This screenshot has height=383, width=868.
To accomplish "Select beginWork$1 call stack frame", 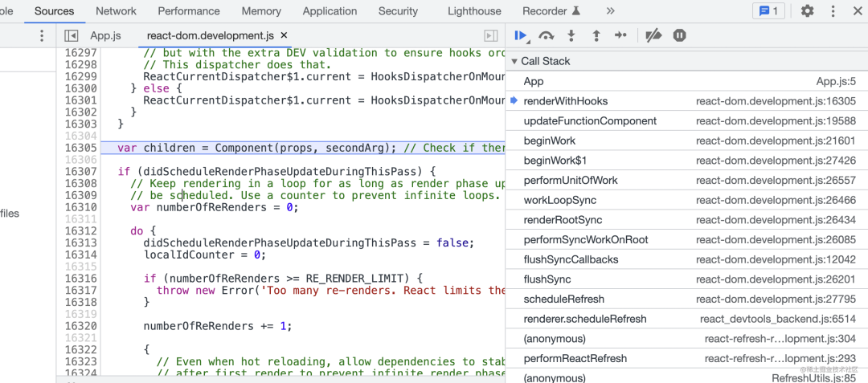I will tap(686, 161).
